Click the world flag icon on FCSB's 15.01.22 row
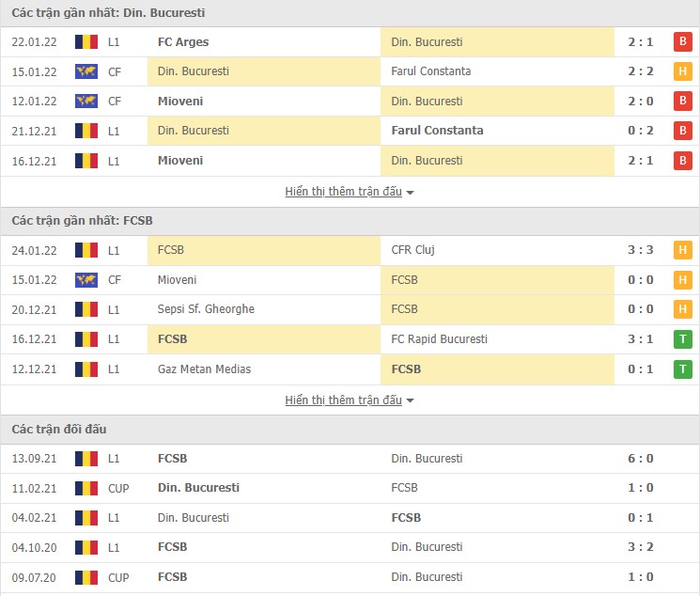 [86, 280]
